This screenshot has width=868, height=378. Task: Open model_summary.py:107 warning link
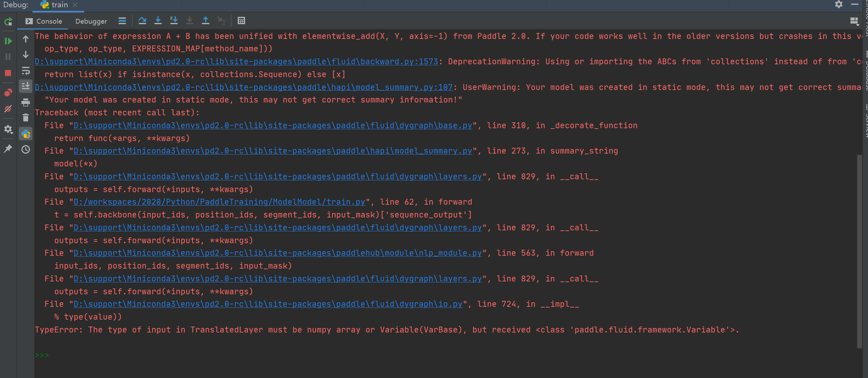tap(244, 87)
